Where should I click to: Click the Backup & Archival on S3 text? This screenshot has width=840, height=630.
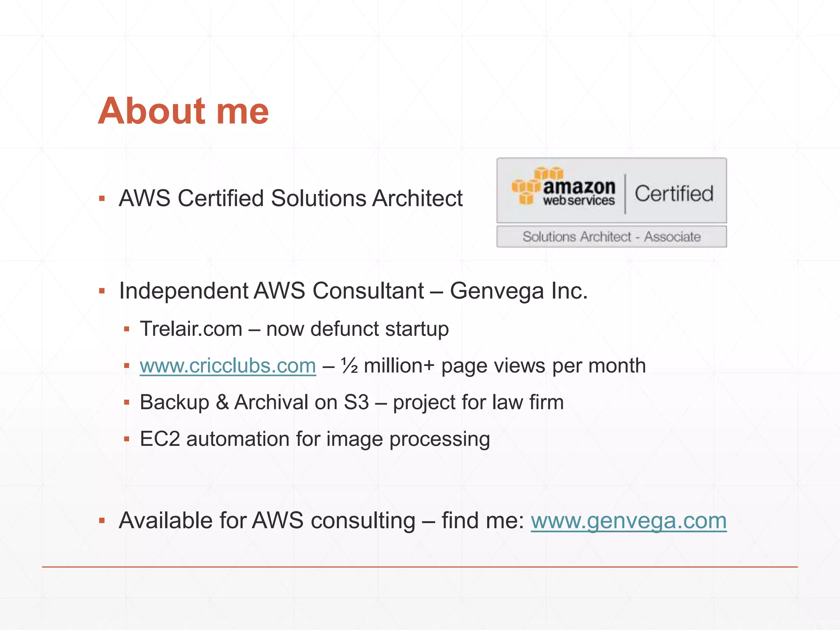tap(352, 402)
